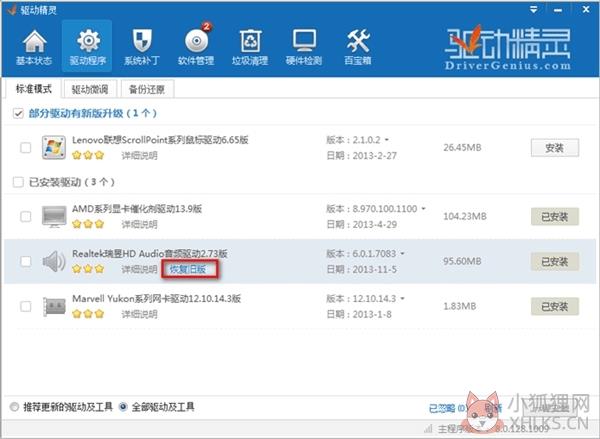Select the 全部驱动及工具 radio button
600x439 pixels.
pyautogui.click(x=123, y=407)
